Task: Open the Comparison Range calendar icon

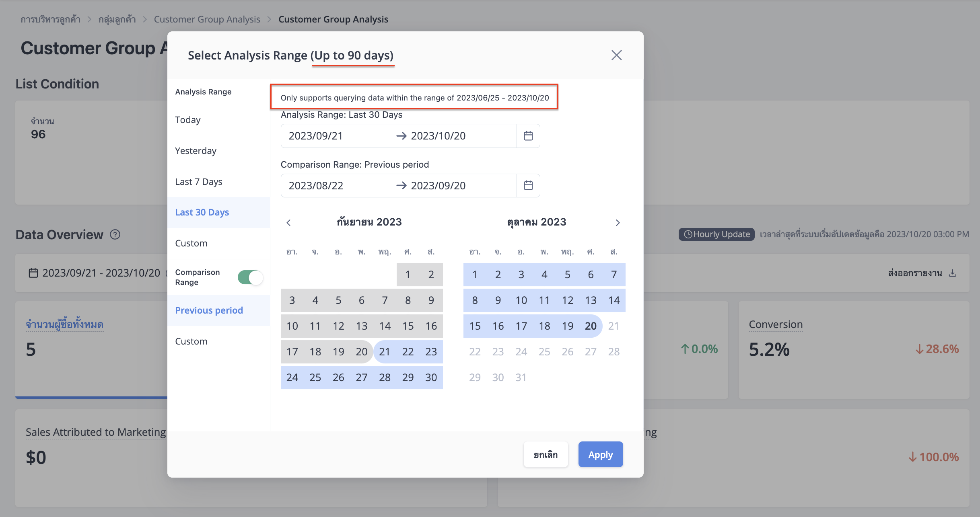Action: coord(528,185)
